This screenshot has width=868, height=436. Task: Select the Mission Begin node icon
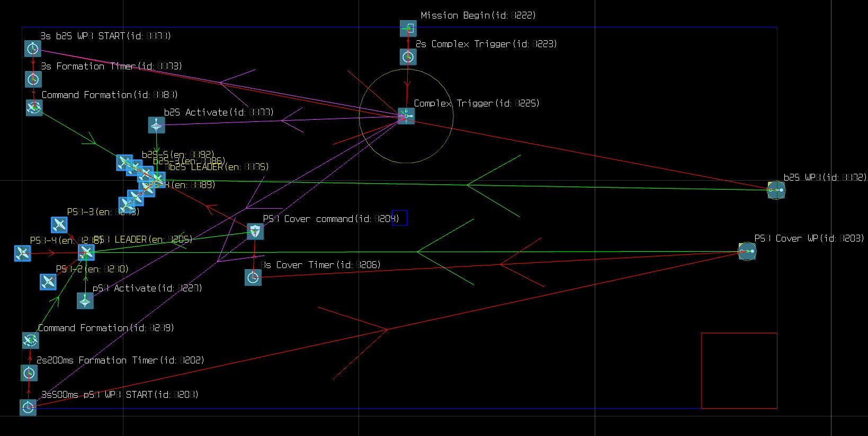(x=408, y=29)
